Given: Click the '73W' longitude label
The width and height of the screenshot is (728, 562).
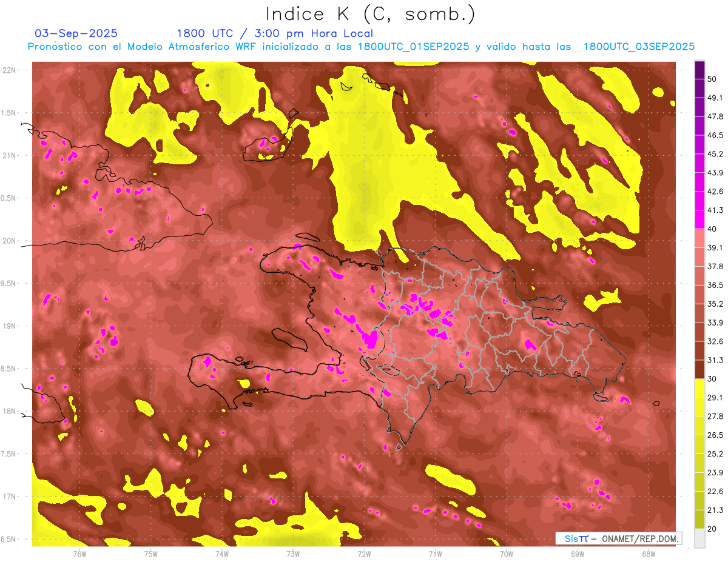Looking at the screenshot, I should click(x=293, y=554).
